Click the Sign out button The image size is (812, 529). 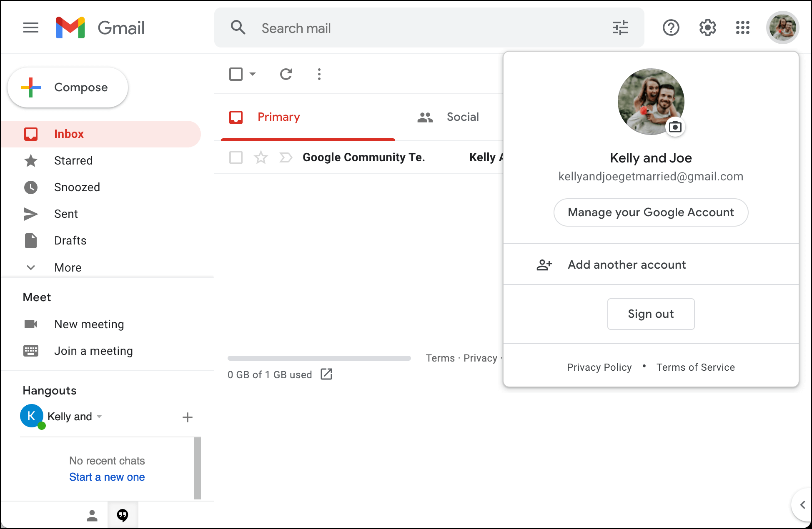pyautogui.click(x=651, y=314)
